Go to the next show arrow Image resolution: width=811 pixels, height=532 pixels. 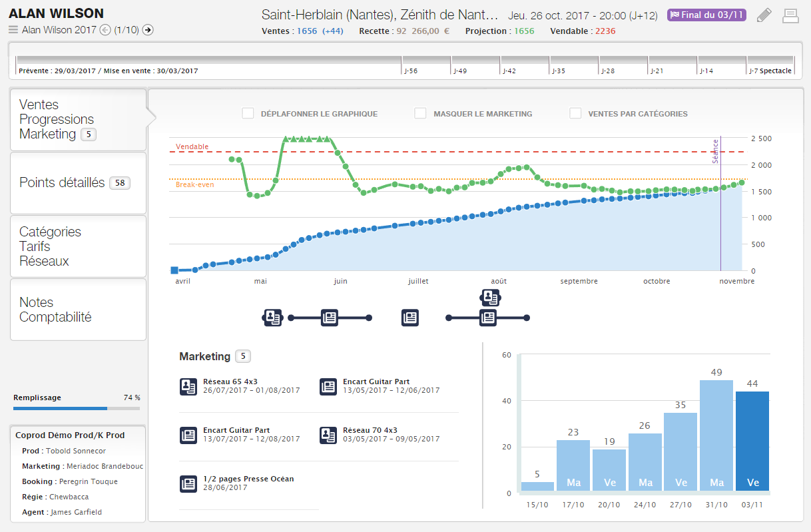(148, 30)
